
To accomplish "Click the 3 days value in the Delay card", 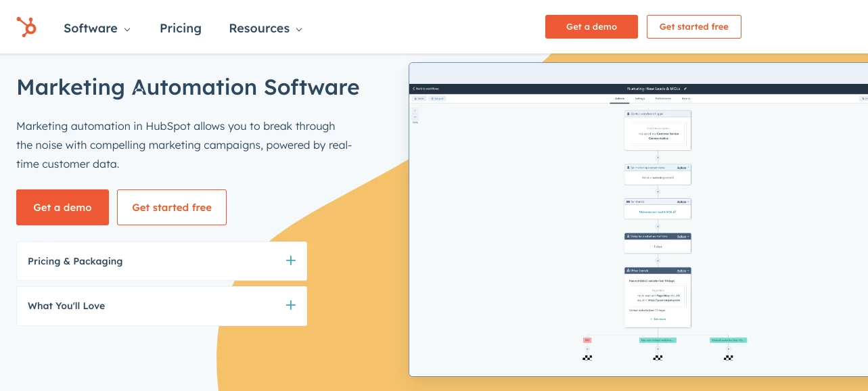I will click(658, 247).
